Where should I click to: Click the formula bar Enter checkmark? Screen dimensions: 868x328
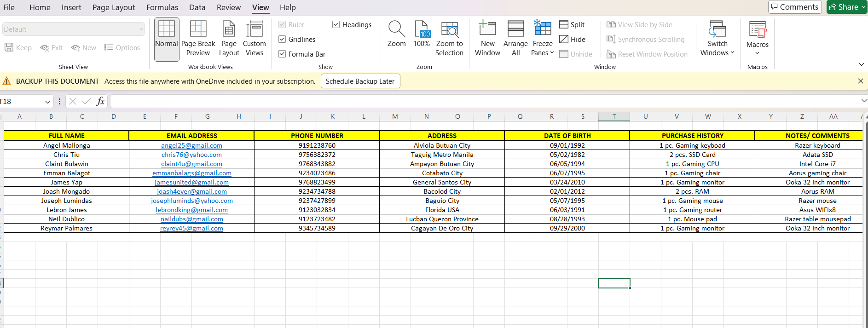(86, 101)
